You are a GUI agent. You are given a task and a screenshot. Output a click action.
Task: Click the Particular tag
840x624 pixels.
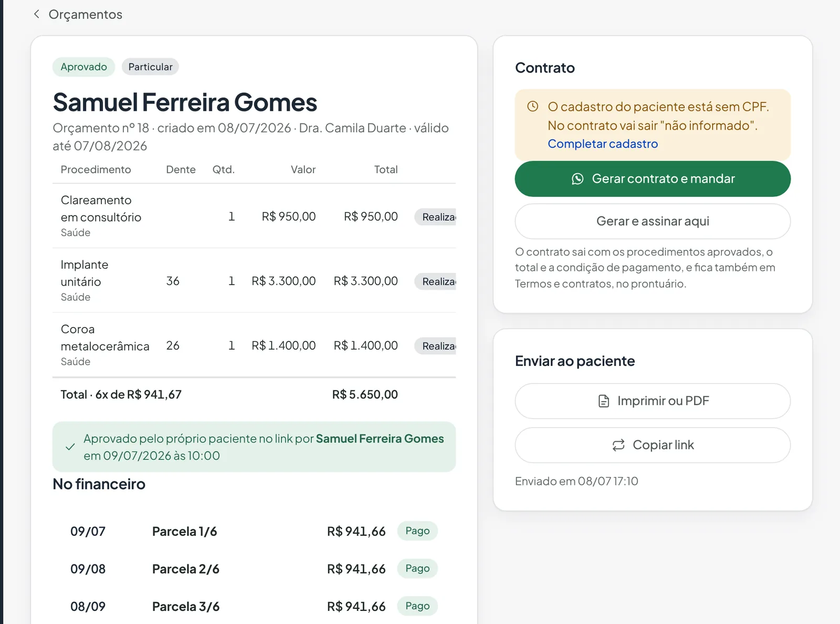click(150, 67)
